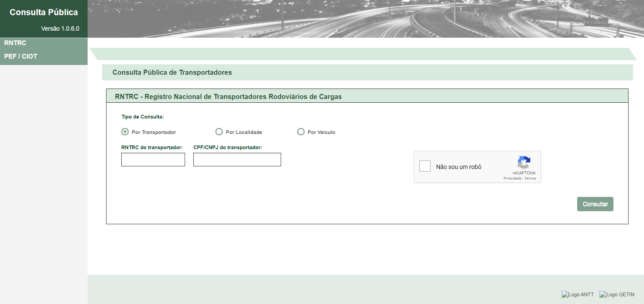The height and width of the screenshot is (304, 644).
Task: Click the Logo GETIN image in footer
Action: [617, 295]
